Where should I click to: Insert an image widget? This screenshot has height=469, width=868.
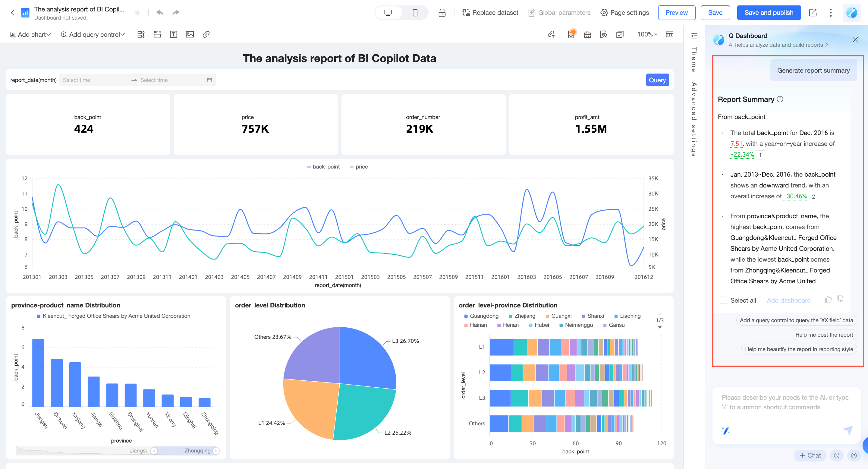[190, 34]
